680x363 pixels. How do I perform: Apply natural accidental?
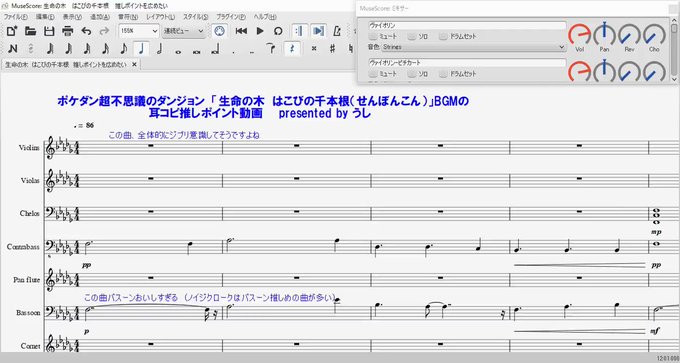click(x=350, y=48)
